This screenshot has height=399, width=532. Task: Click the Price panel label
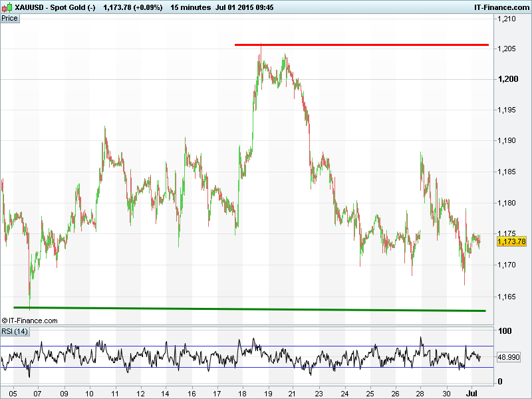click(x=10, y=18)
